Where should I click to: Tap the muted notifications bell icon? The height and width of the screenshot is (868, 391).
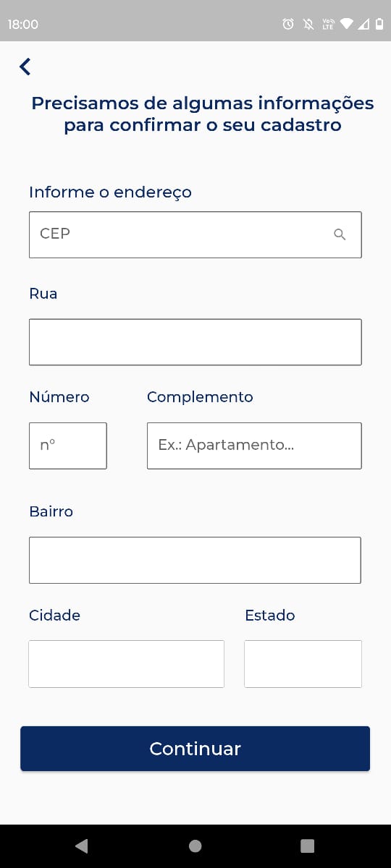[x=308, y=24]
